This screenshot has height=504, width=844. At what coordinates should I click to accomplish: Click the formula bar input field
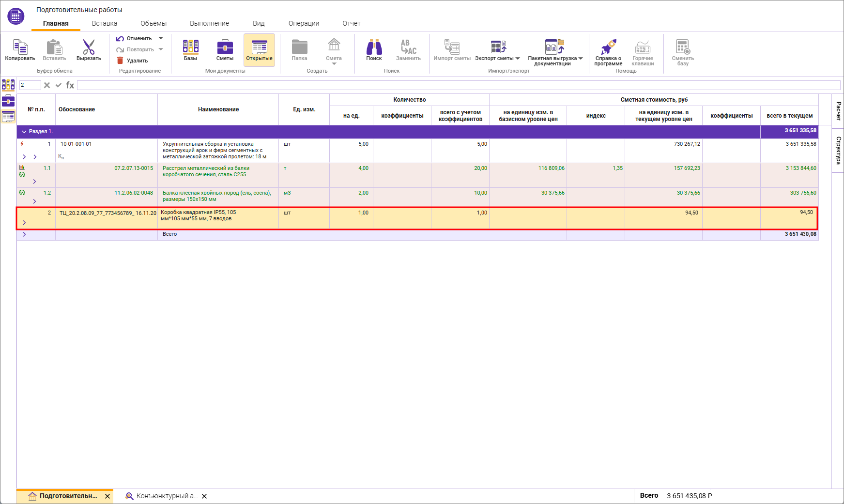point(458,85)
